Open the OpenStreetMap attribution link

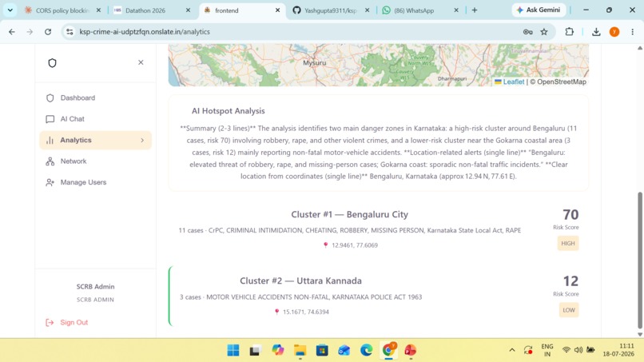pos(562,82)
